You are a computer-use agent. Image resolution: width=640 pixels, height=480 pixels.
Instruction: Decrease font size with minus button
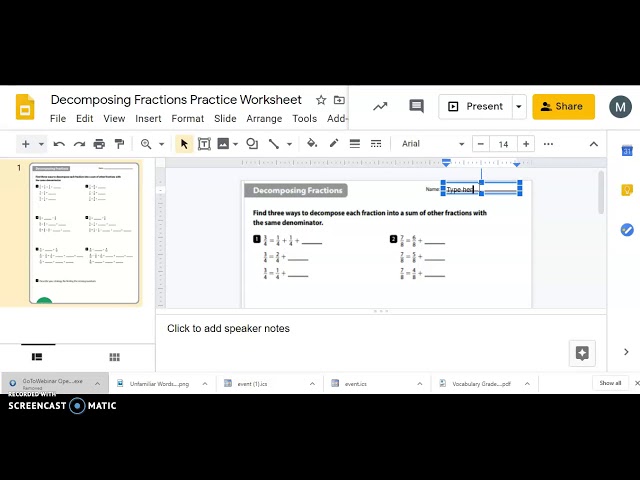(x=481, y=144)
